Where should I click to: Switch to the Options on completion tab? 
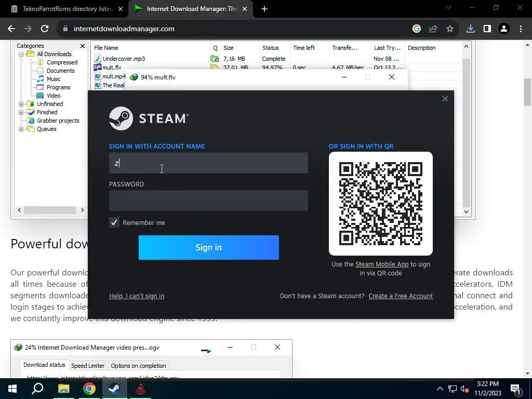tap(138, 366)
